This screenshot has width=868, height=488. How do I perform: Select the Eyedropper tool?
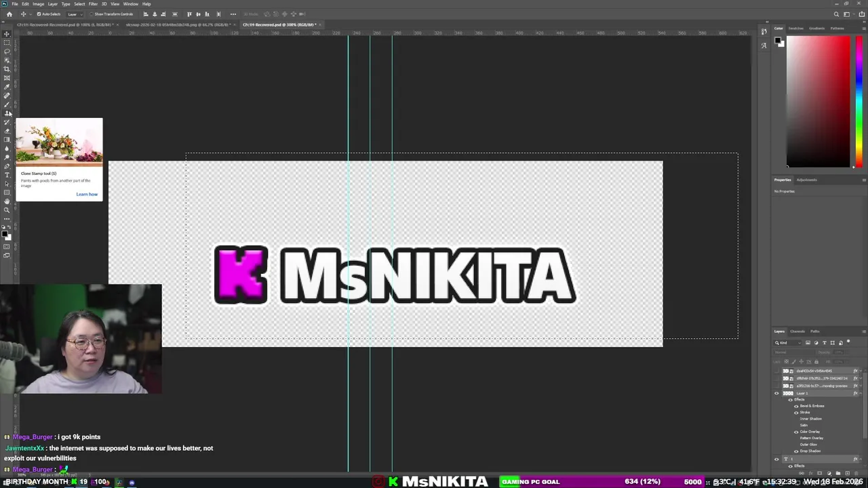pos(7,86)
